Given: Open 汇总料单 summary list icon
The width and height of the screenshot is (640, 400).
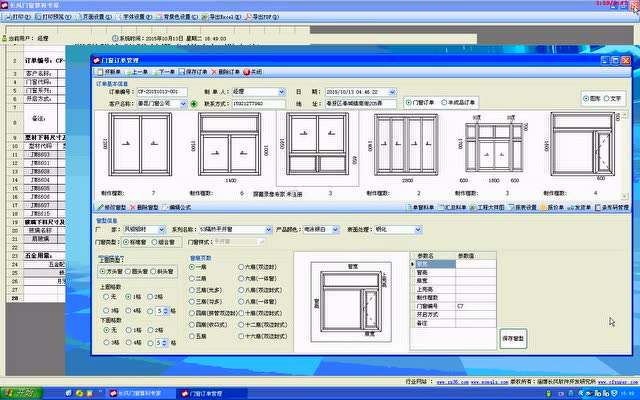Looking at the screenshot, I should point(452,207).
